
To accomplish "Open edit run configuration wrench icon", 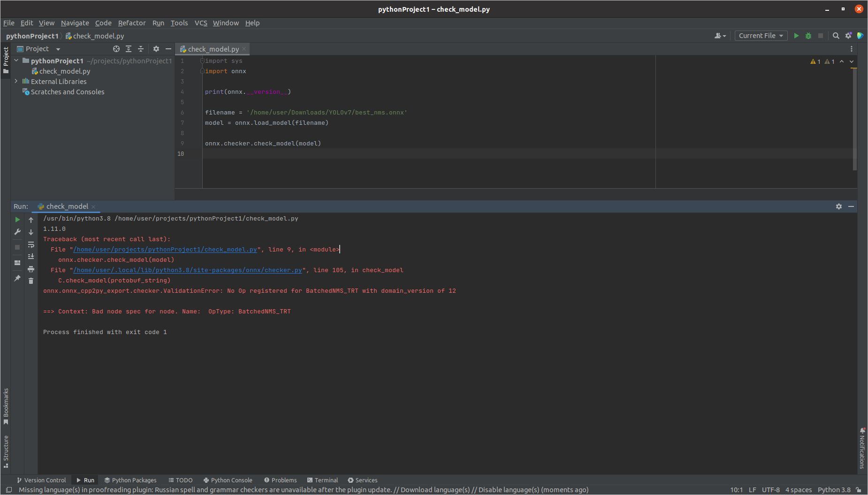I will pyautogui.click(x=17, y=231).
